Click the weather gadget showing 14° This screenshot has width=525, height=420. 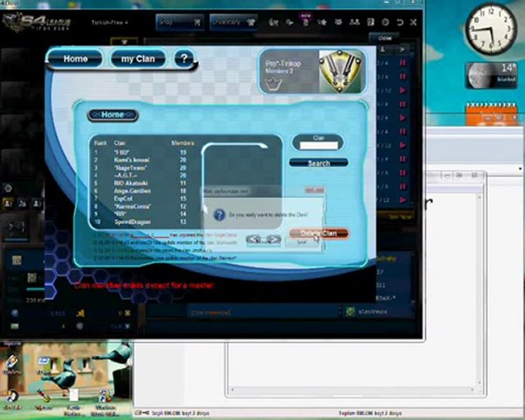(x=492, y=76)
